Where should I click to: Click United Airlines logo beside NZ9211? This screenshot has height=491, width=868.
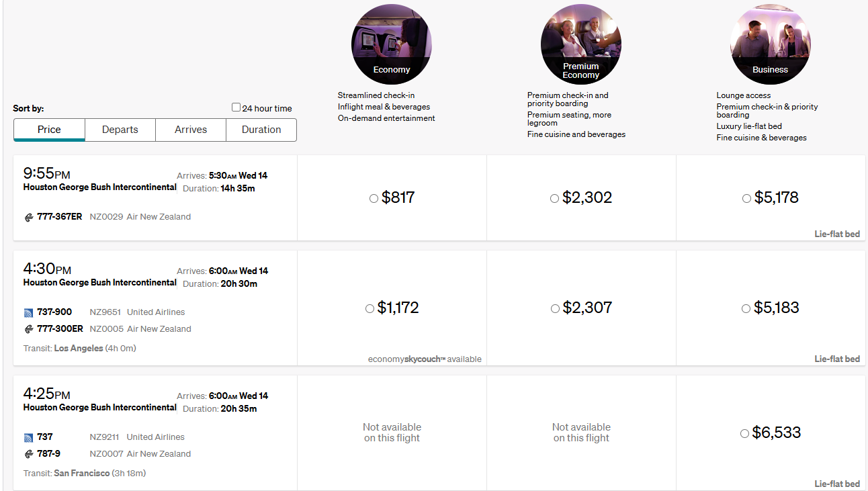(28, 437)
